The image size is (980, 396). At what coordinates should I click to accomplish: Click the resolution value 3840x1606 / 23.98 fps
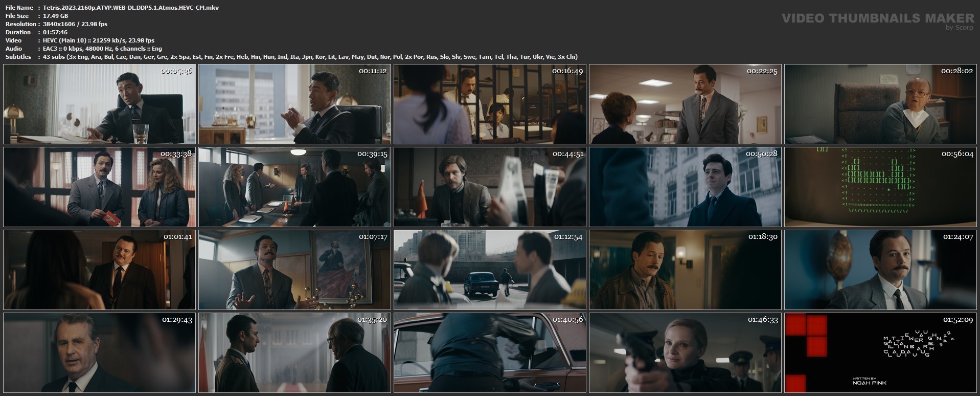(75, 24)
